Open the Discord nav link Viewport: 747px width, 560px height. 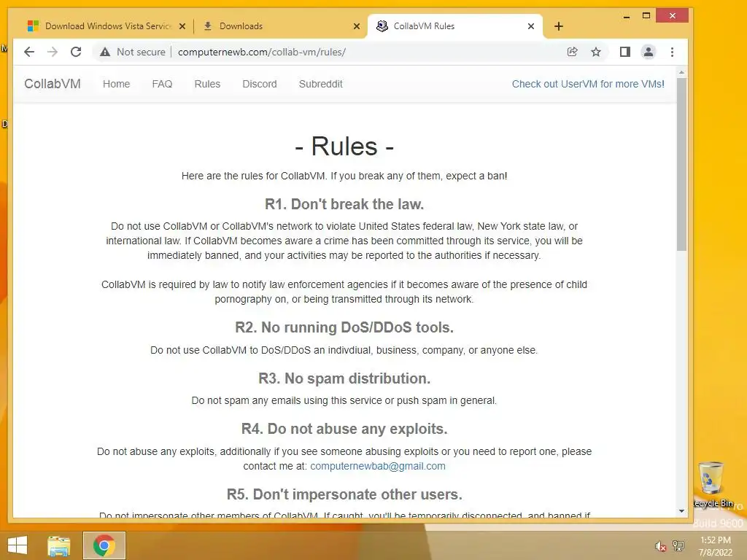(x=260, y=84)
